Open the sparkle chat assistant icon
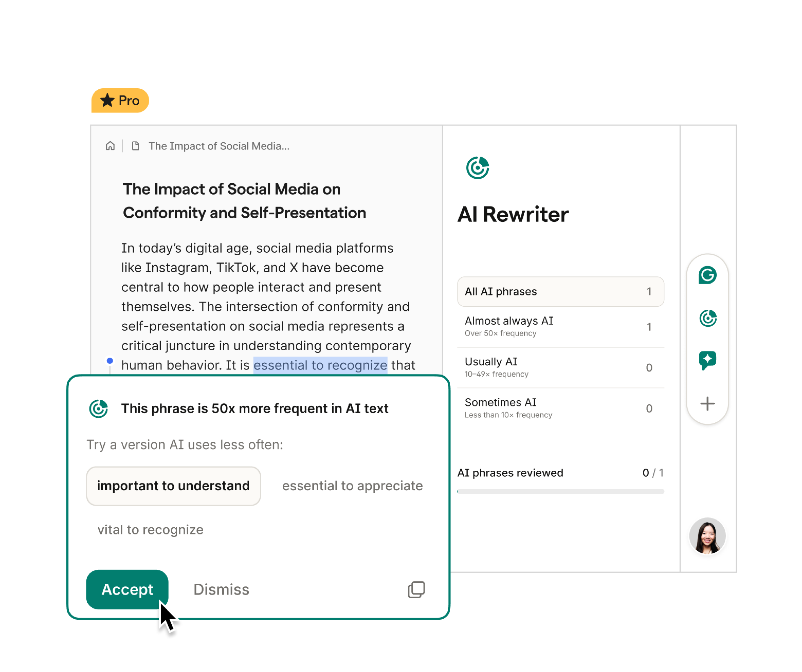This screenshot has width=802, height=672. click(x=707, y=360)
